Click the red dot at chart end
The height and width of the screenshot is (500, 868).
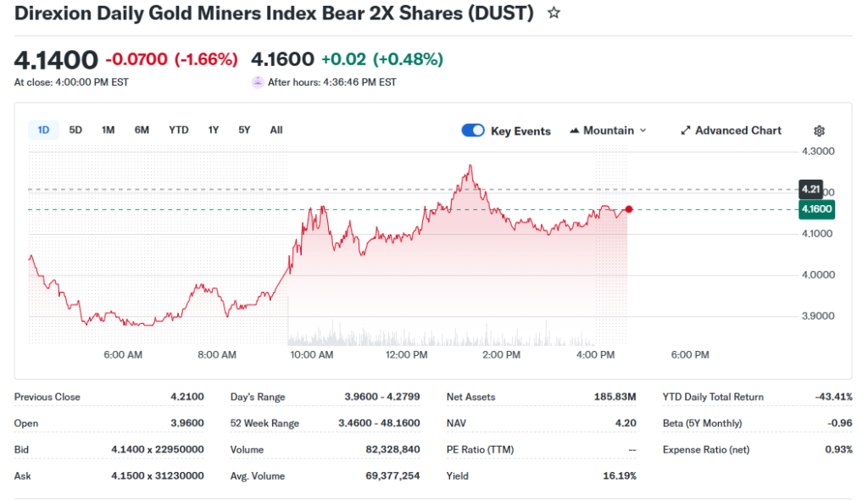628,209
